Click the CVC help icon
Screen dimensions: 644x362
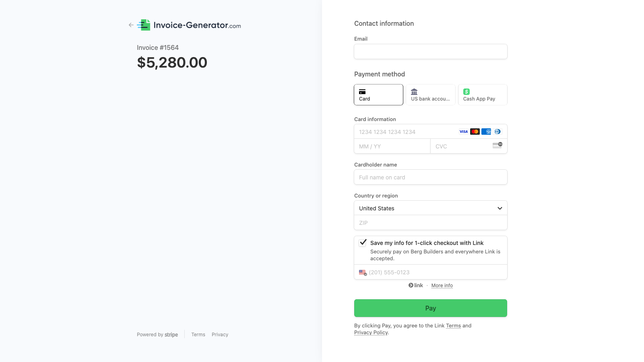[x=497, y=145]
